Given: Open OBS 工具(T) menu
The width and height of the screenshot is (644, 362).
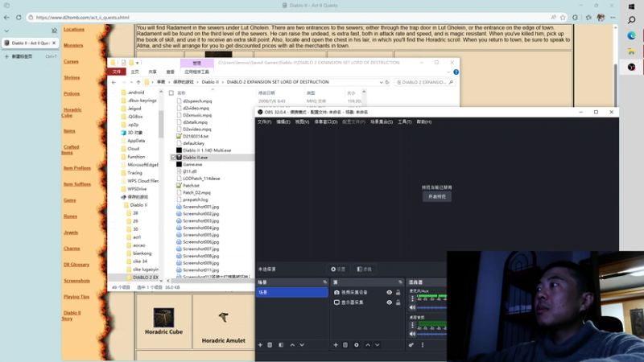Looking at the screenshot, I should pyautogui.click(x=405, y=122).
